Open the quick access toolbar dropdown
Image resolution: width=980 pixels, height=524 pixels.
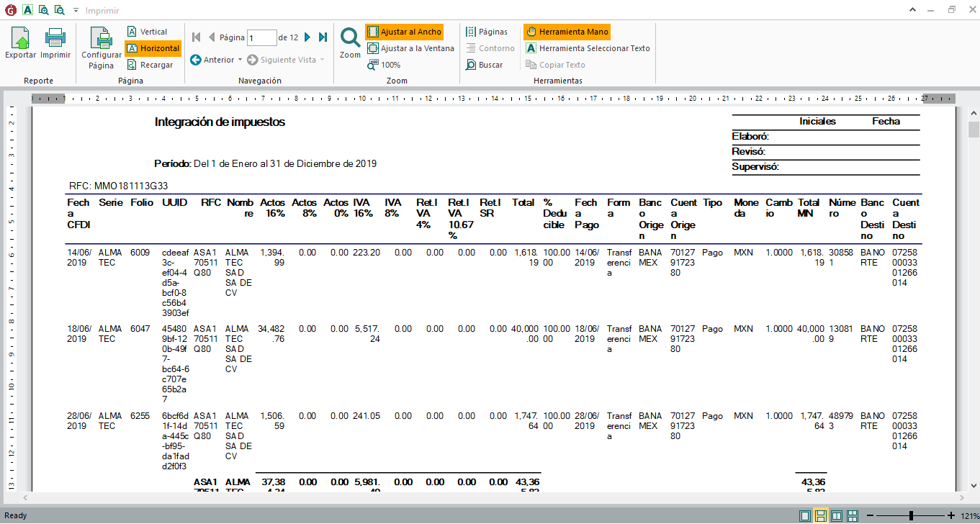tap(76, 11)
